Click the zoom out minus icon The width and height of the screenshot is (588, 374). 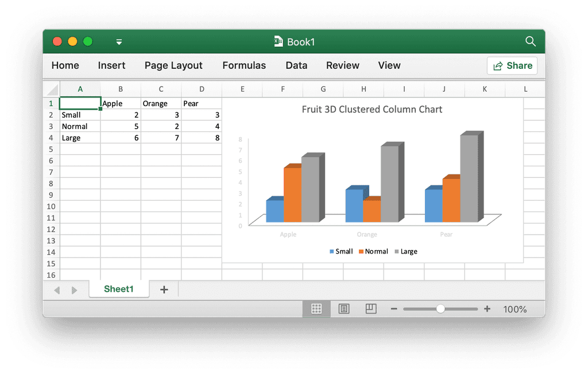tap(394, 309)
